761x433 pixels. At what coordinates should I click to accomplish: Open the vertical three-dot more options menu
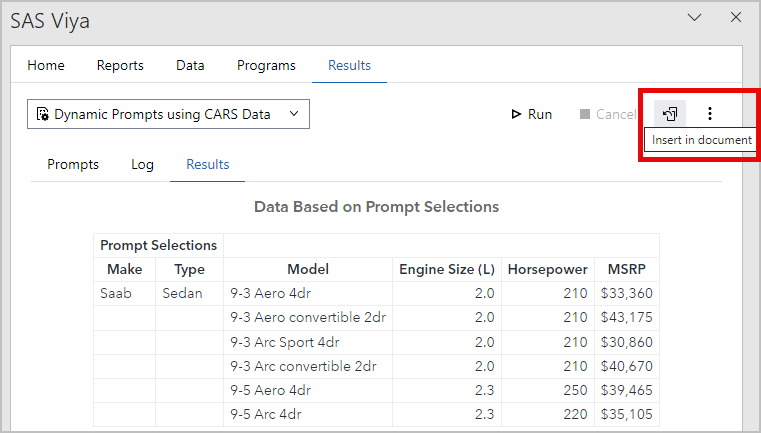[x=710, y=114]
